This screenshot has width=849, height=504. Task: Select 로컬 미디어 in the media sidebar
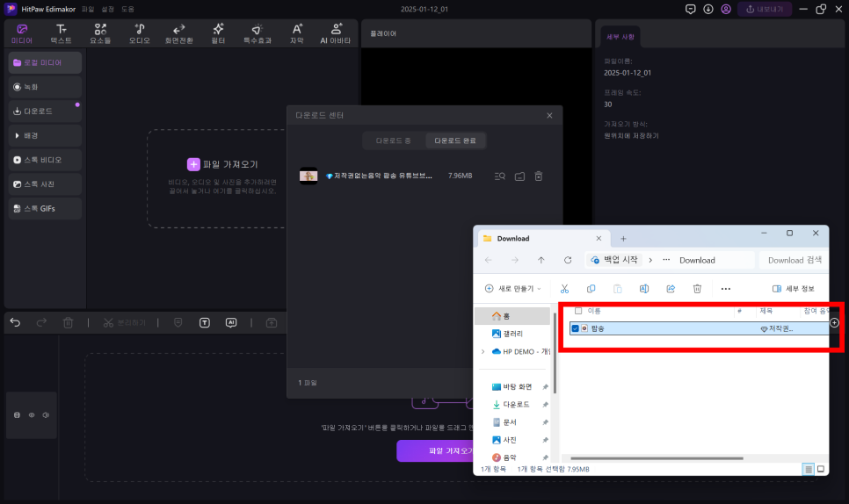point(45,62)
